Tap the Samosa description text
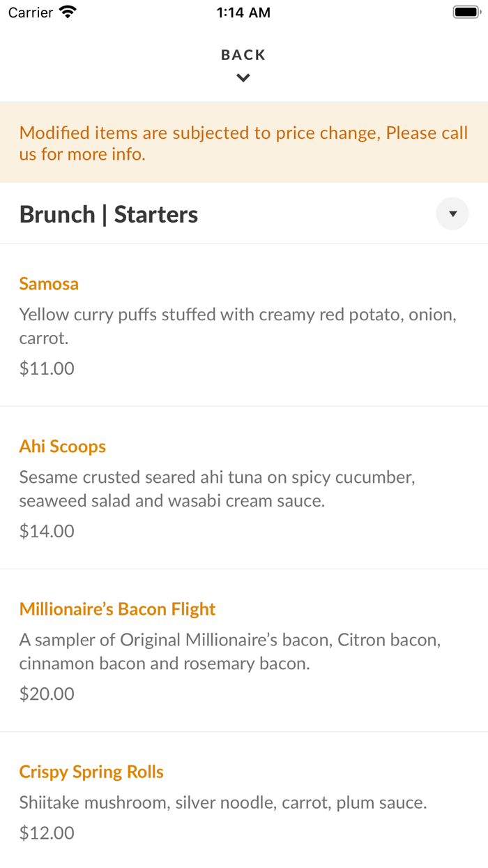The height and width of the screenshot is (868, 488). pyautogui.click(x=238, y=326)
